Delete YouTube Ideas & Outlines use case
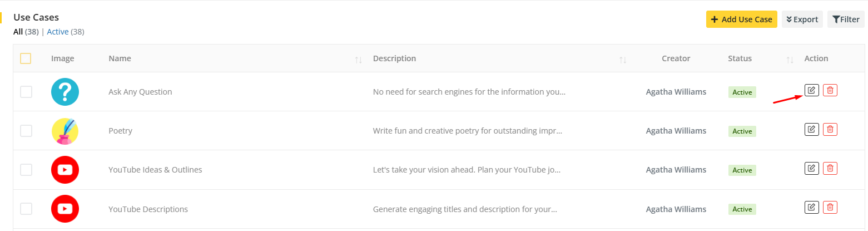The image size is (868, 231). (830, 168)
